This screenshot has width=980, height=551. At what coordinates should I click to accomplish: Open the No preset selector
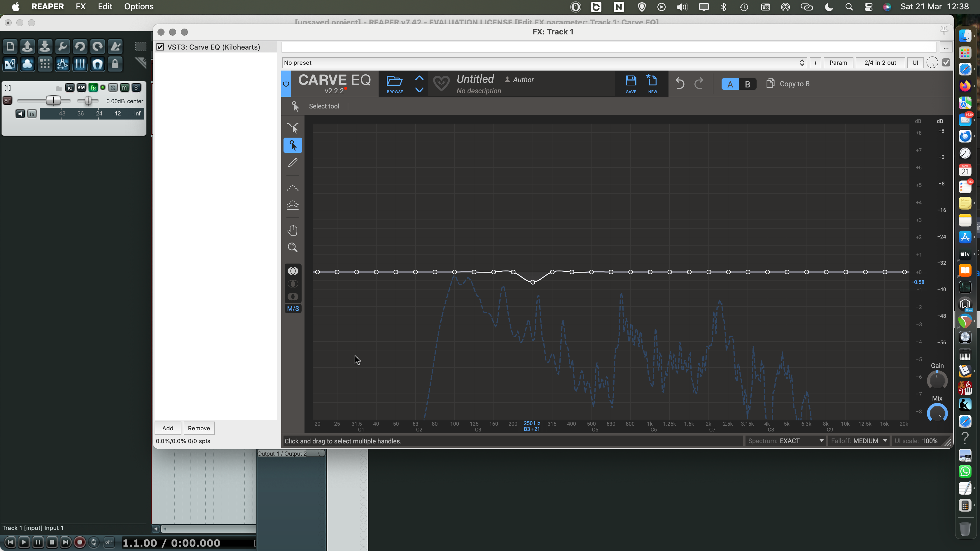pyautogui.click(x=540, y=62)
